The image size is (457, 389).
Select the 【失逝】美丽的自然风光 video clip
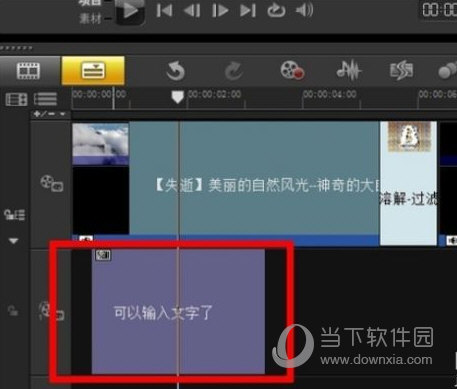click(254, 178)
